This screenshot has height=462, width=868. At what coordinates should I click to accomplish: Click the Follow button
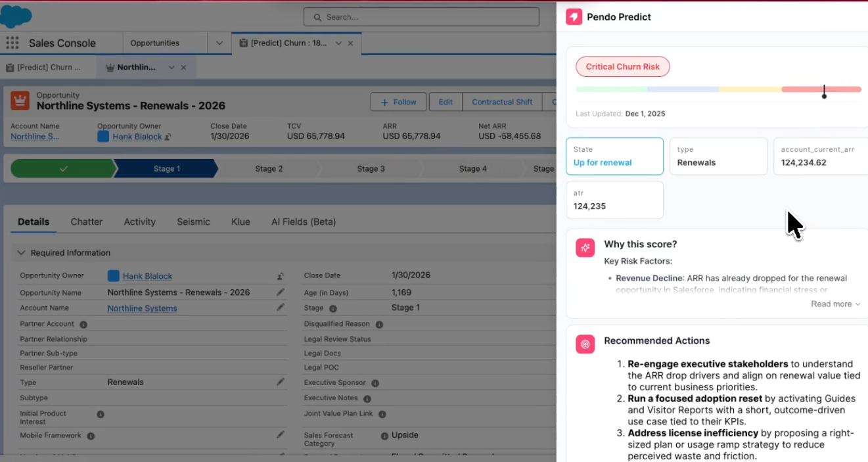(399, 102)
